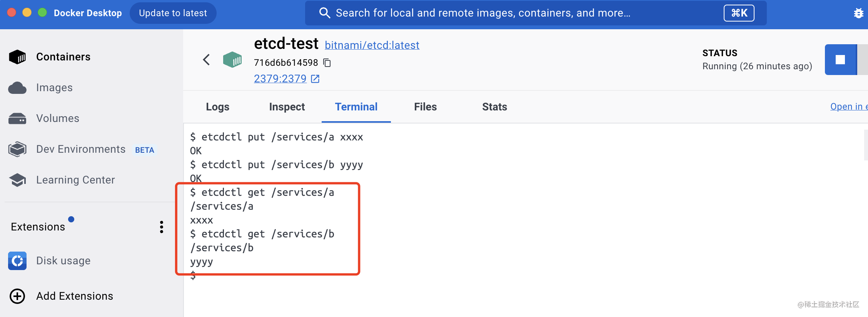
Task: Click the Containers icon in sidebar
Action: [17, 57]
